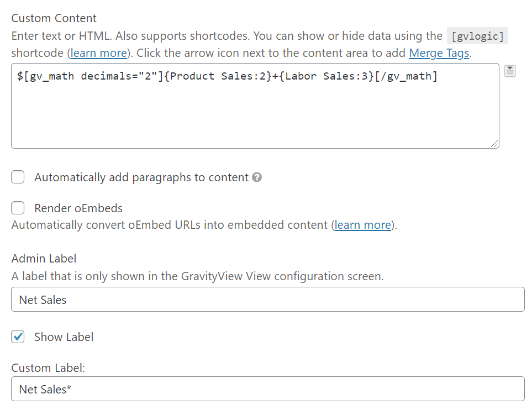Enable Automatically add paragraphs checkbox
The width and height of the screenshot is (532, 415).
[18, 177]
